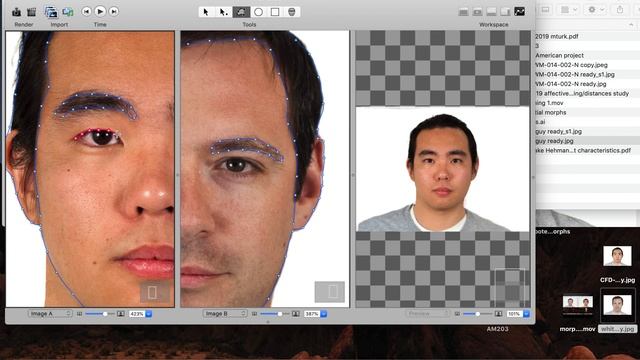Image resolution: width=640 pixels, height=360 pixels.
Task: Switch to the fourth workspace layout
Action: 505,12
